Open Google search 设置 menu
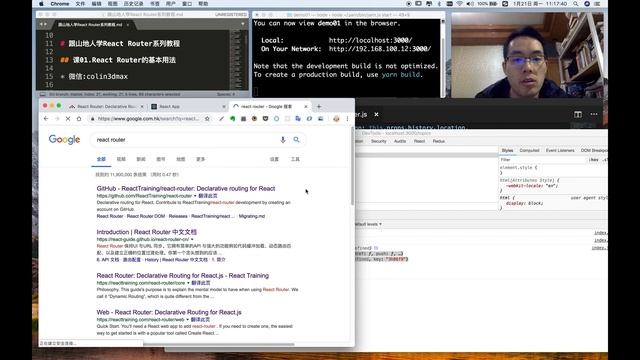 point(274,159)
